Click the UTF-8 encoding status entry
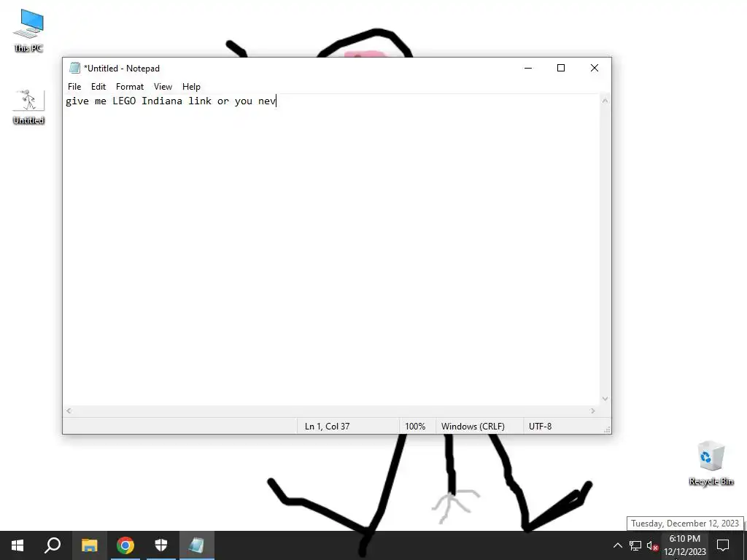 [x=541, y=426]
